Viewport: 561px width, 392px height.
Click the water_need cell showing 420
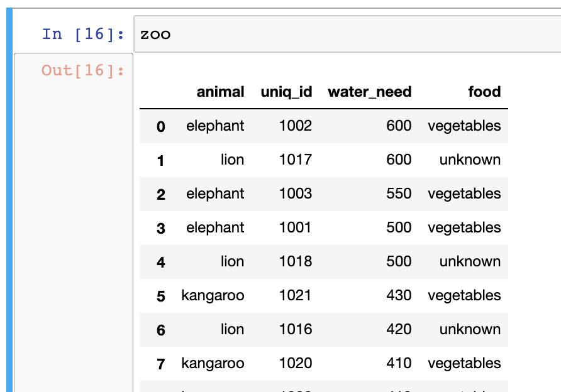(x=399, y=329)
